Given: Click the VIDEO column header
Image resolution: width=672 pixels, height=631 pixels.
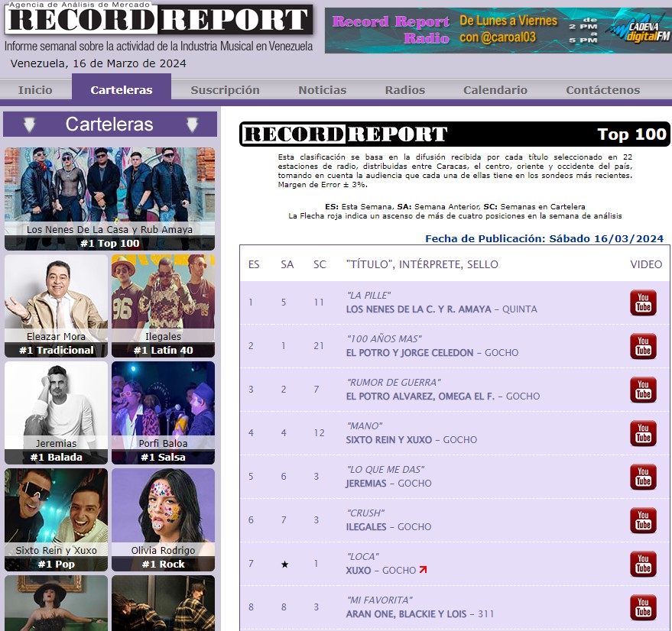Looking at the screenshot, I should (x=646, y=264).
